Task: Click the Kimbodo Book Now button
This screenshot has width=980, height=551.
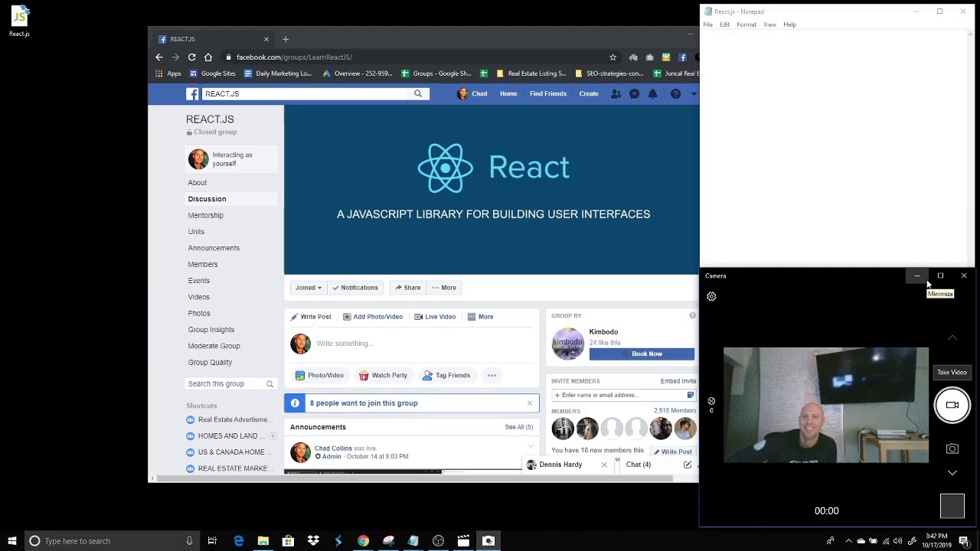Action: (642, 354)
